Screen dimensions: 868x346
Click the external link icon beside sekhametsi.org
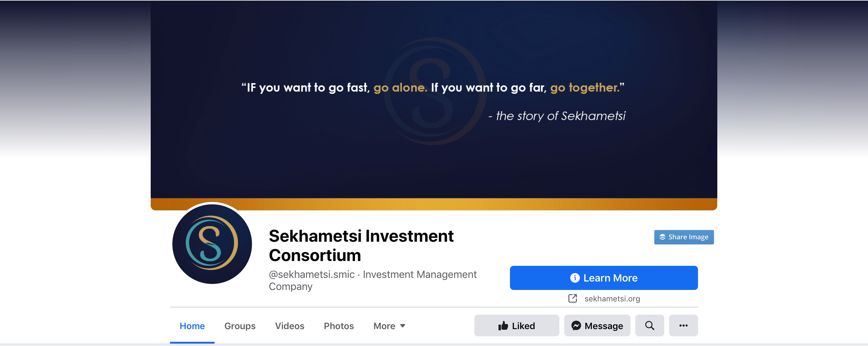point(573,298)
